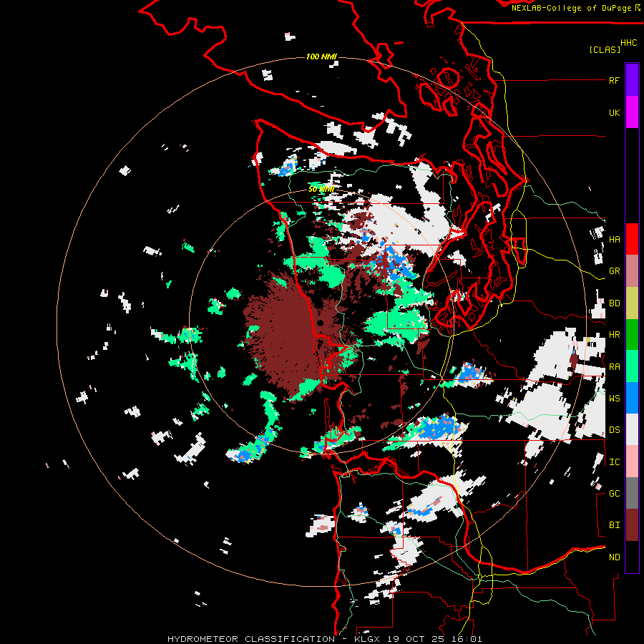This screenshot has width=644, height=644.
Task: Select the yellow BD legend swatch
Action: click(632, 303)
